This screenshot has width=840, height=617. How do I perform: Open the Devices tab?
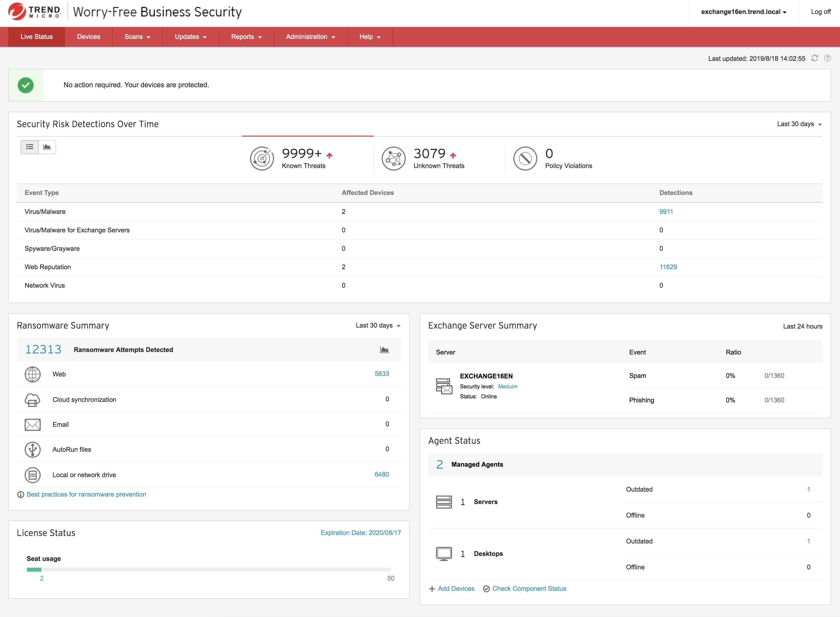pyautogui.click(x=89, y=37)
